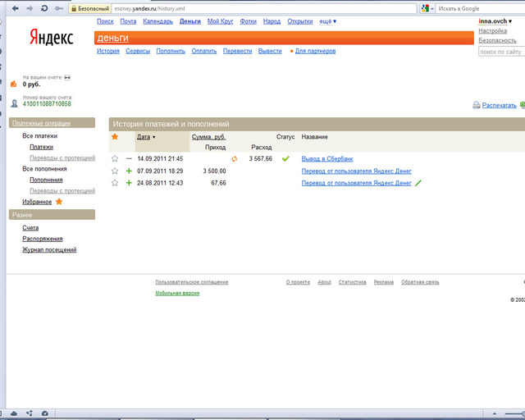Click the деньги title in the orange bar
This screenshot has width=525, height=420.
pyautogui.click(x=113, y=38)
